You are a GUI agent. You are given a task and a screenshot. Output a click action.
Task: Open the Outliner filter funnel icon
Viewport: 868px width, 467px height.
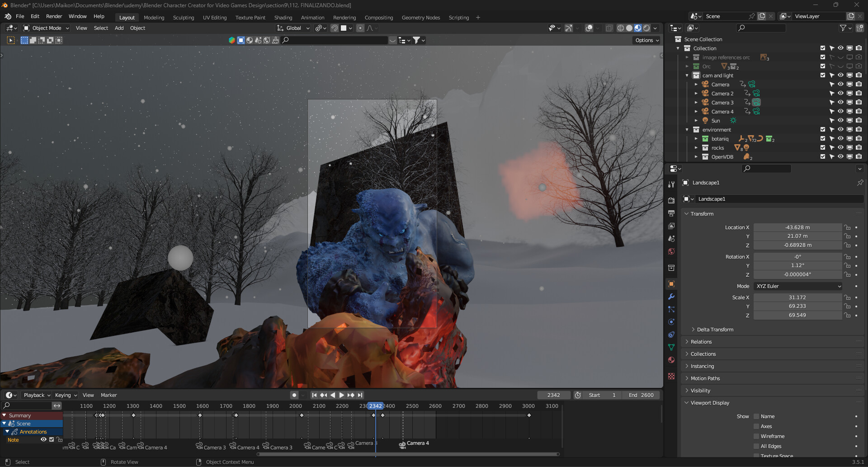tap(844, 28)
